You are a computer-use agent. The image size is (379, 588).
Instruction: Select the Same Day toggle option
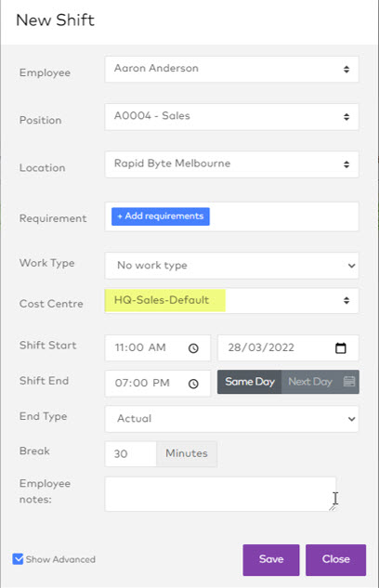click(249, 382)
